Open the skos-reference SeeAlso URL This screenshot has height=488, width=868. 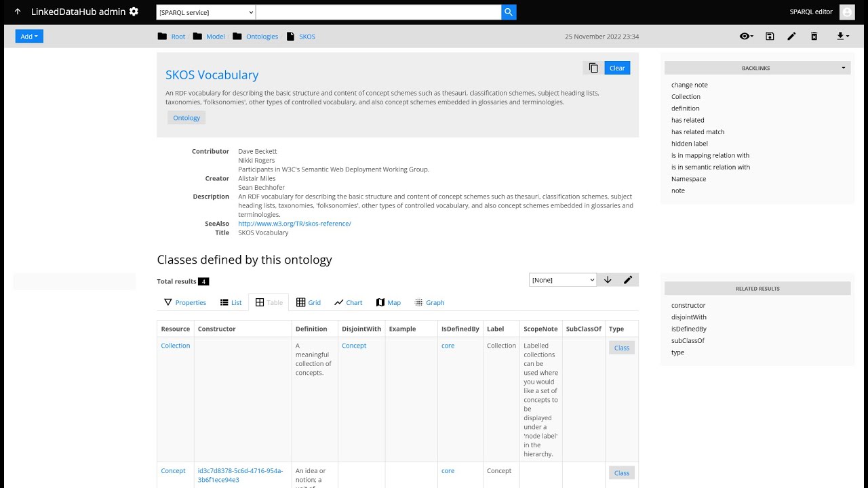pos(294,224)
